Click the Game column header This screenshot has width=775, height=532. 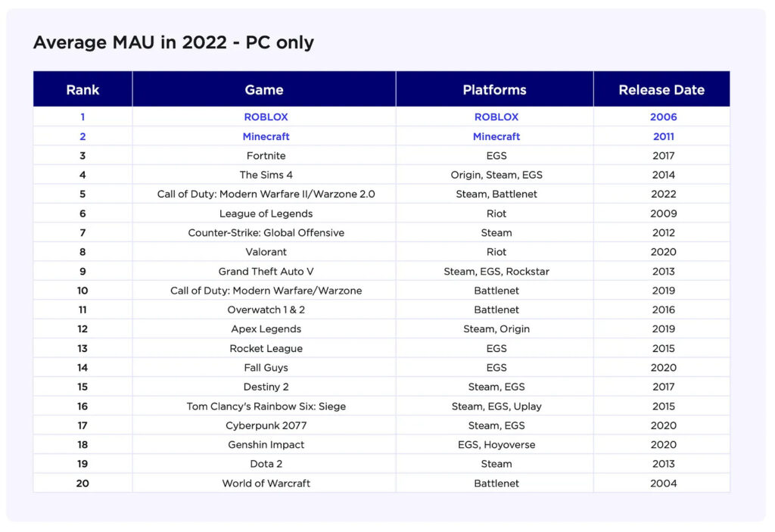[264, 89]
